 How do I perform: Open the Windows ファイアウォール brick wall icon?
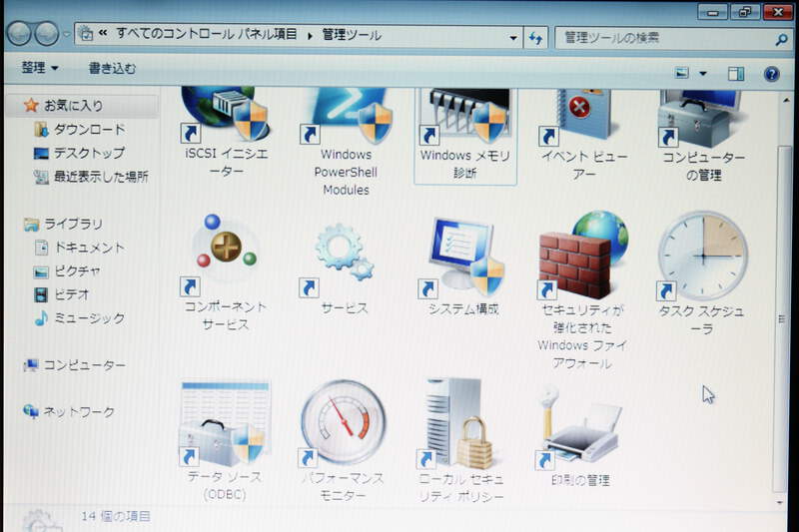582,256
